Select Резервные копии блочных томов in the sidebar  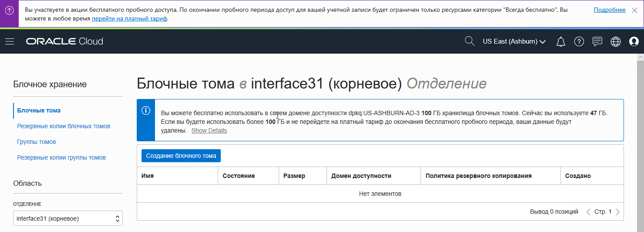point(64,126)
